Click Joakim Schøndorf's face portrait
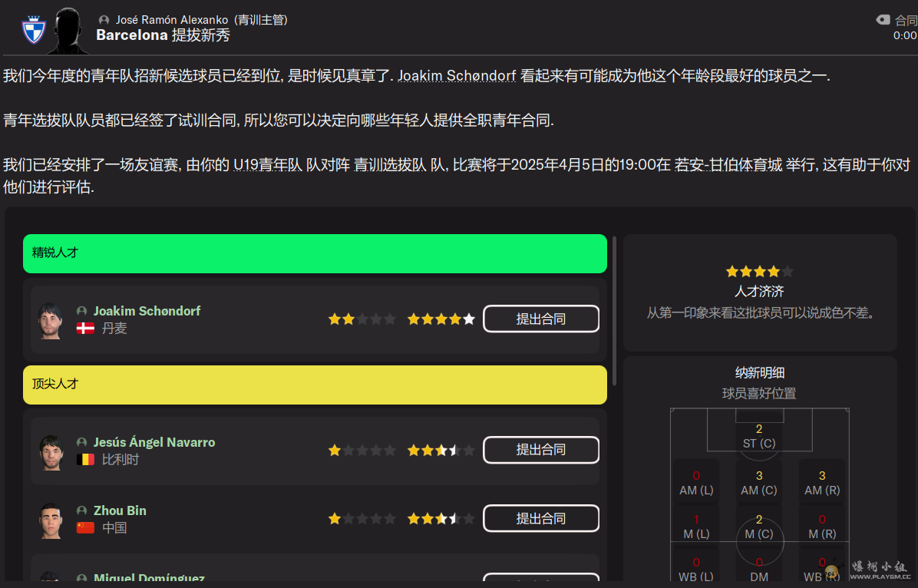 click(x=51, y=320)
